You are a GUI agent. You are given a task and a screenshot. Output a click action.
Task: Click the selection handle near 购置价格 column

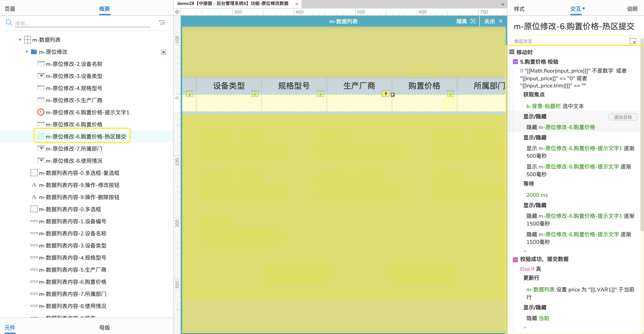pos(392,95)
